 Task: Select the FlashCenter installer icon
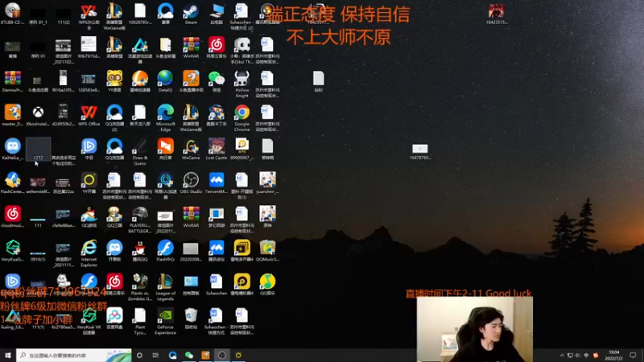(12, 183)
